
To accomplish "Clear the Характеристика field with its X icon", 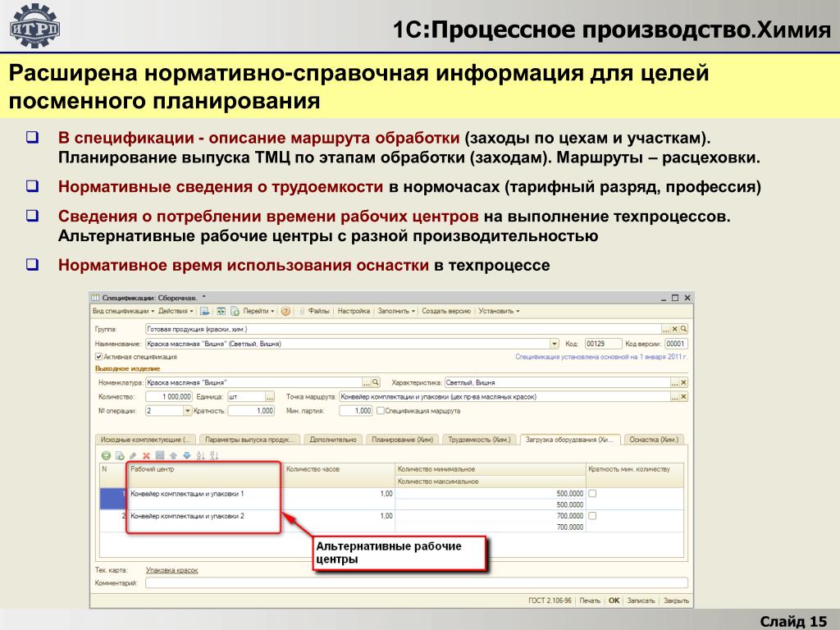I will (683, 382).
